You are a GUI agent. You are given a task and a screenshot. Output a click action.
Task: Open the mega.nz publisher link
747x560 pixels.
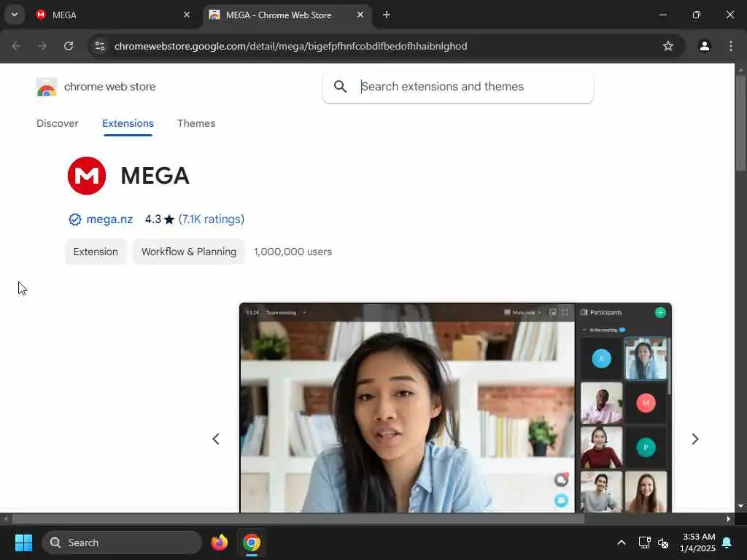coord(109,219)
